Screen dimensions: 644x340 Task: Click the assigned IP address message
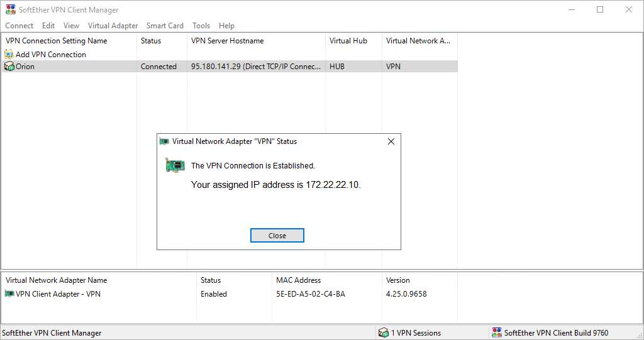click(x=275, y=185)
